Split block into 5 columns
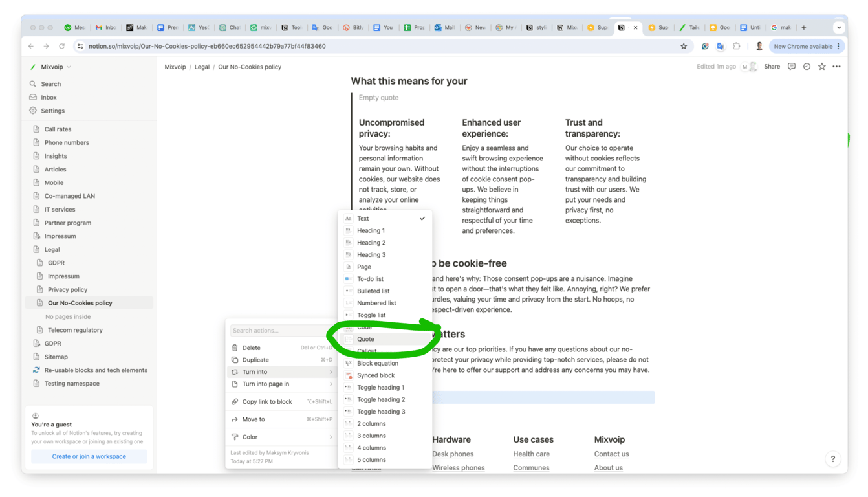 (385, 460)
